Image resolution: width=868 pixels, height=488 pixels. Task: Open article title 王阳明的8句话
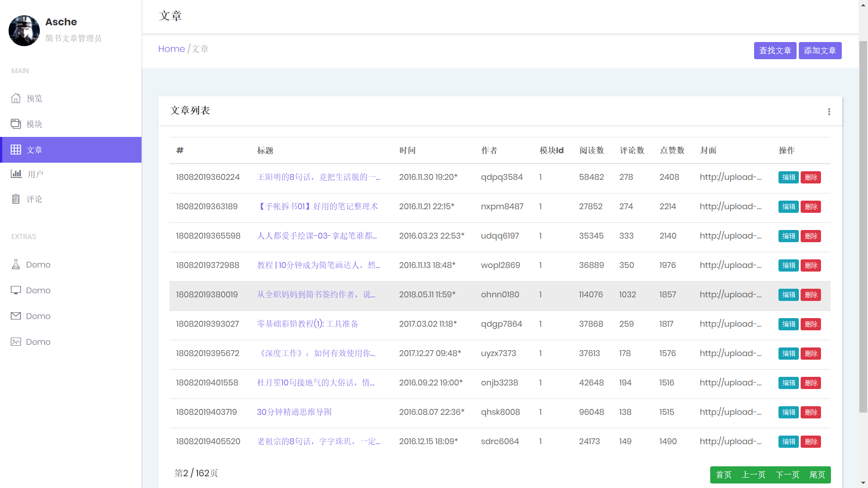[319, 177]
